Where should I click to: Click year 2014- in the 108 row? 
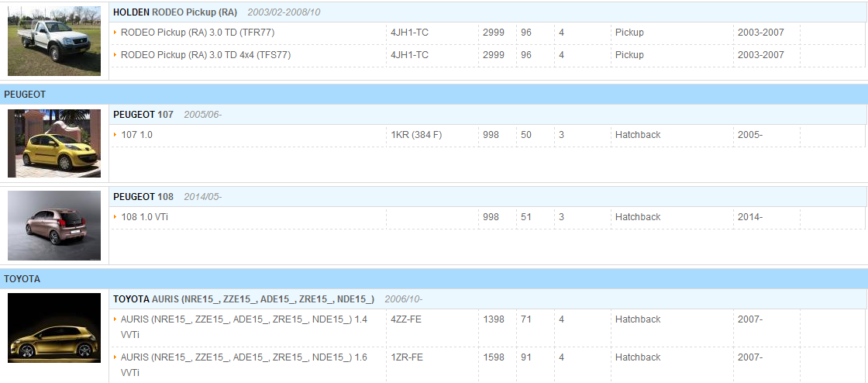click(x=750, y=217)
